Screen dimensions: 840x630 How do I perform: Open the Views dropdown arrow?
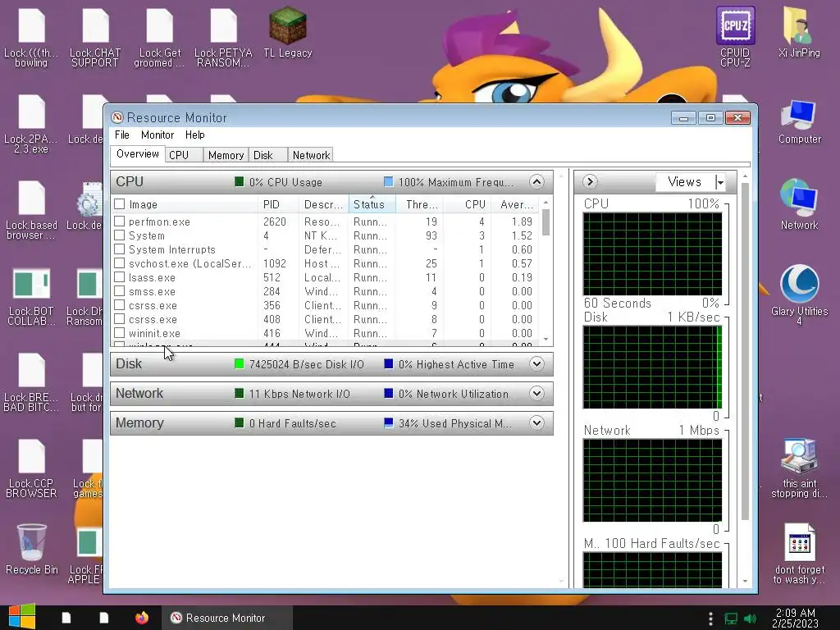coord(720,182)
